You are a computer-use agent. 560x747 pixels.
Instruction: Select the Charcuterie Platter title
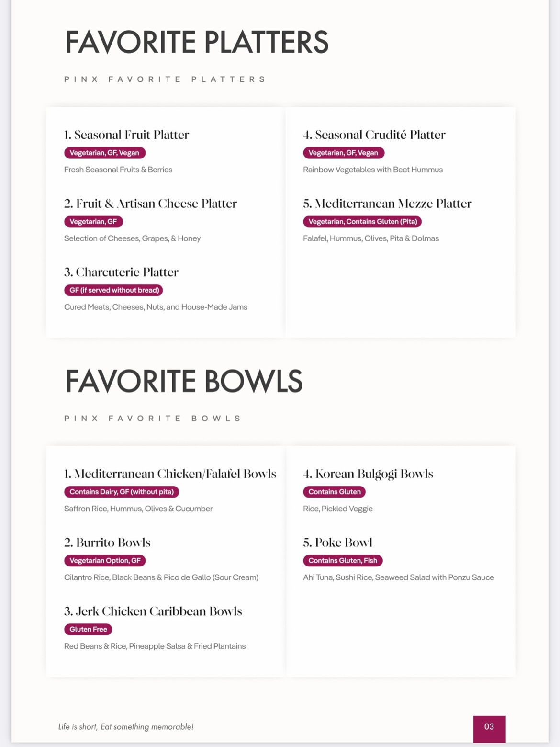[x=121, y=272]
